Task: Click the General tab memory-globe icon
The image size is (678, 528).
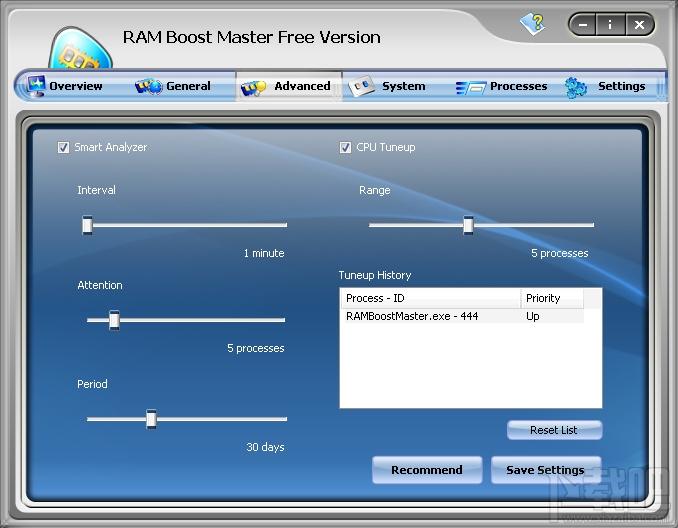Action: [x=149, y=86]
